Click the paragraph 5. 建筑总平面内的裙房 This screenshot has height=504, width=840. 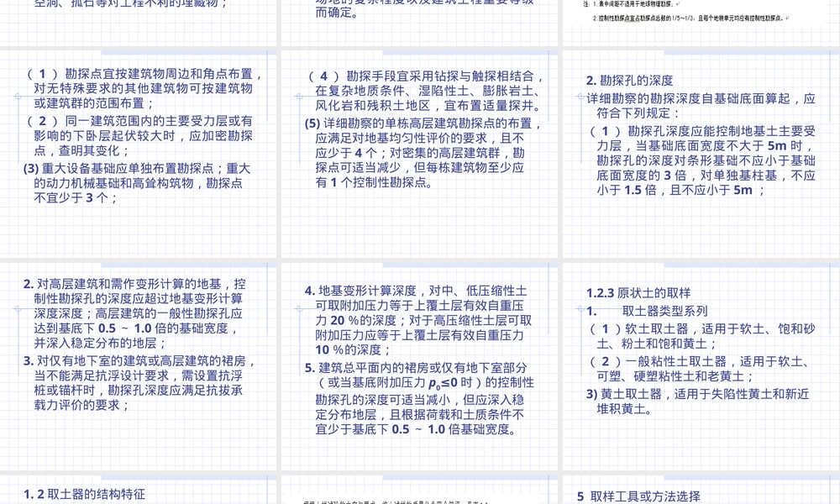point(419,398)
